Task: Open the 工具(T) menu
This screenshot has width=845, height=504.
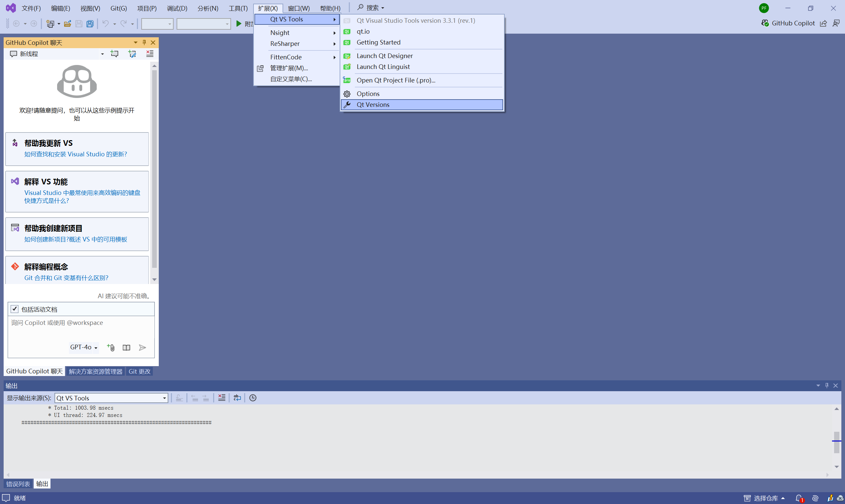Action: [238, 8]
